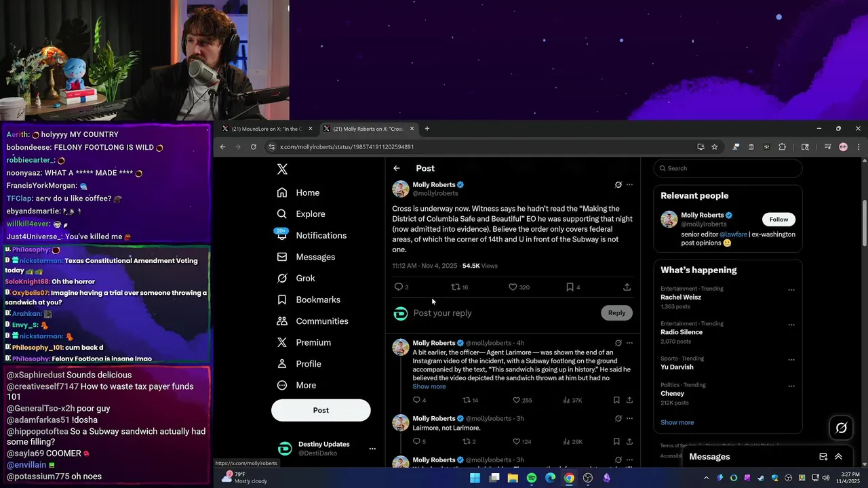This screenshot has height=488, width=868.
Task: Go to Home in X sidebar
Action: [x=298, y=192]
